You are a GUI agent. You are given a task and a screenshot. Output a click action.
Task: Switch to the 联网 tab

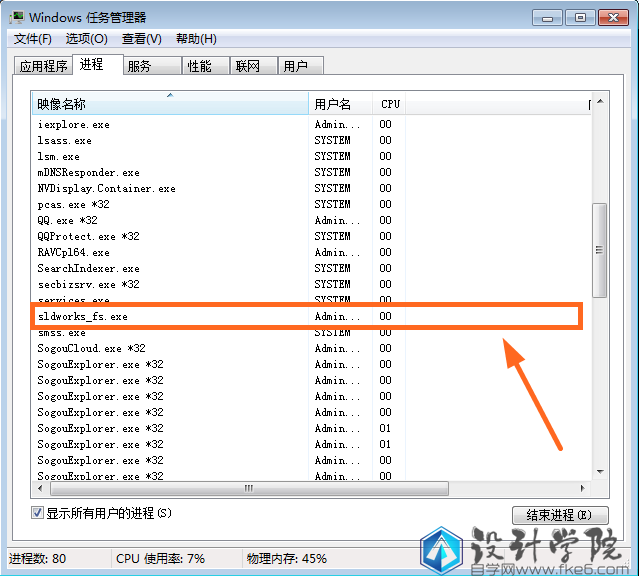(247, 66)
